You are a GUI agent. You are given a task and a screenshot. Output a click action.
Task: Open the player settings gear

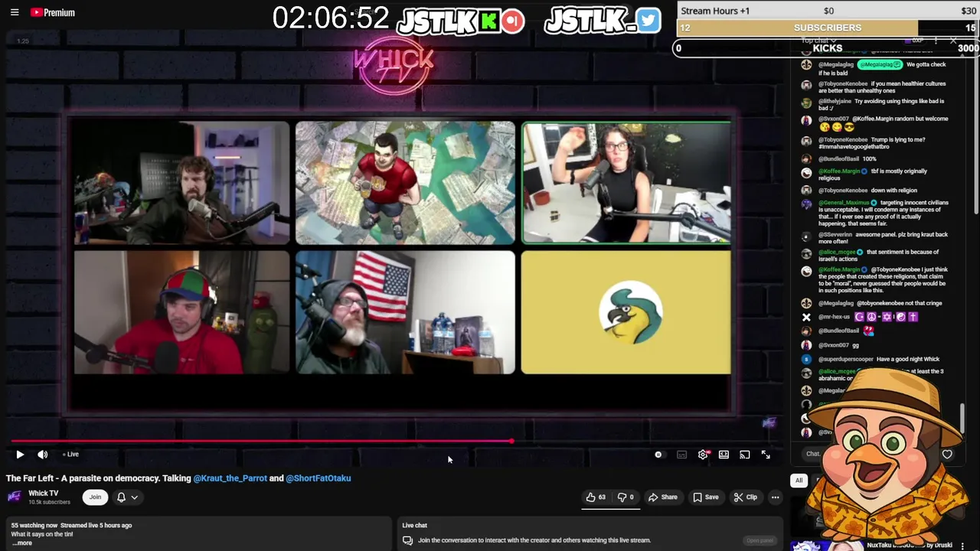[703, 455]
